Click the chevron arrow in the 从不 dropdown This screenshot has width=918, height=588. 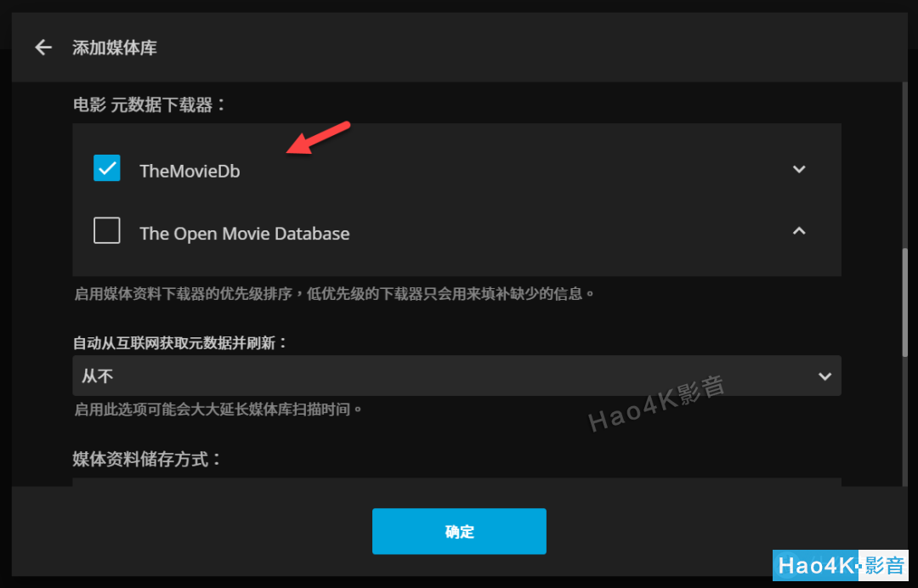(x=824, y=376)
